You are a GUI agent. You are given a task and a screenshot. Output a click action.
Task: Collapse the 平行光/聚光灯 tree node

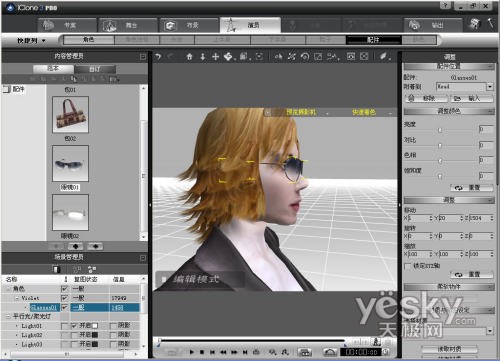click(x=8, y=316)
